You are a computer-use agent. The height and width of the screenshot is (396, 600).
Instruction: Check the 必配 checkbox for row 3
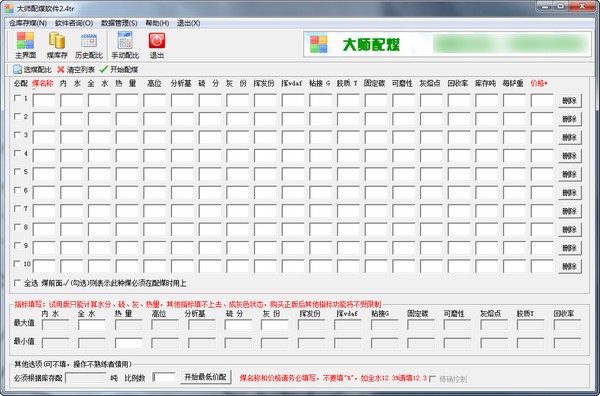point(17,135)
